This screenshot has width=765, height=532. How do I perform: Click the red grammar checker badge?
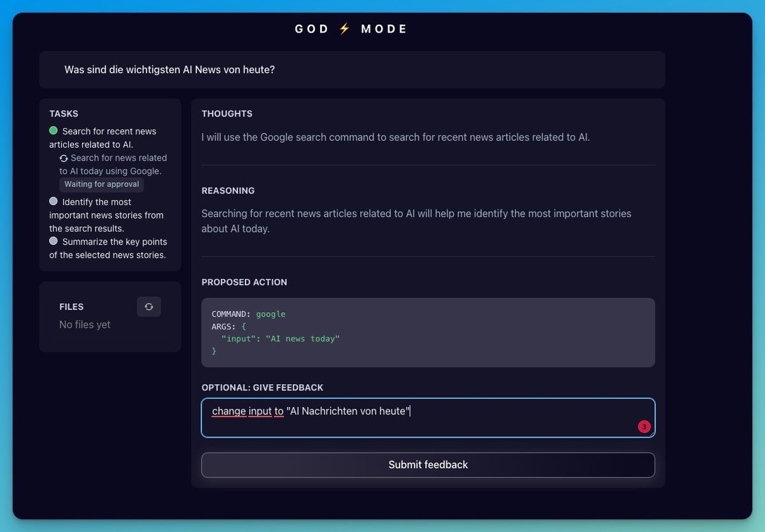point(644,427)
